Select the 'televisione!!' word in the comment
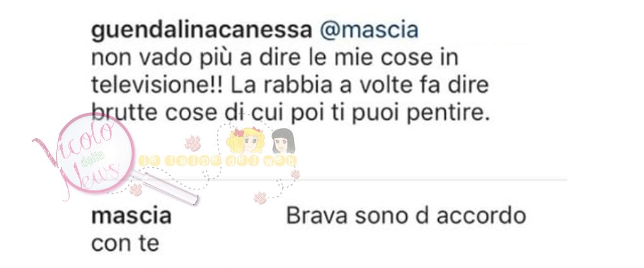Image resolution: width=644 pixels, height=268 pixels. (156, 86)
